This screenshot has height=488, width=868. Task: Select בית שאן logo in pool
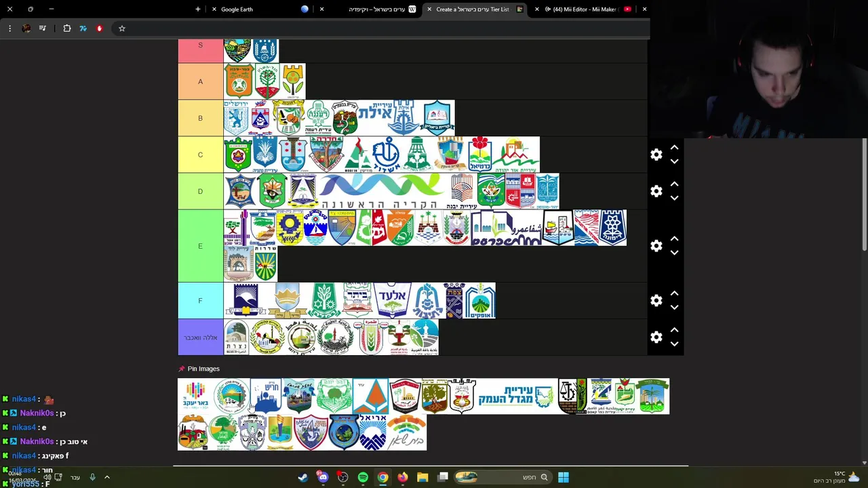407,432
